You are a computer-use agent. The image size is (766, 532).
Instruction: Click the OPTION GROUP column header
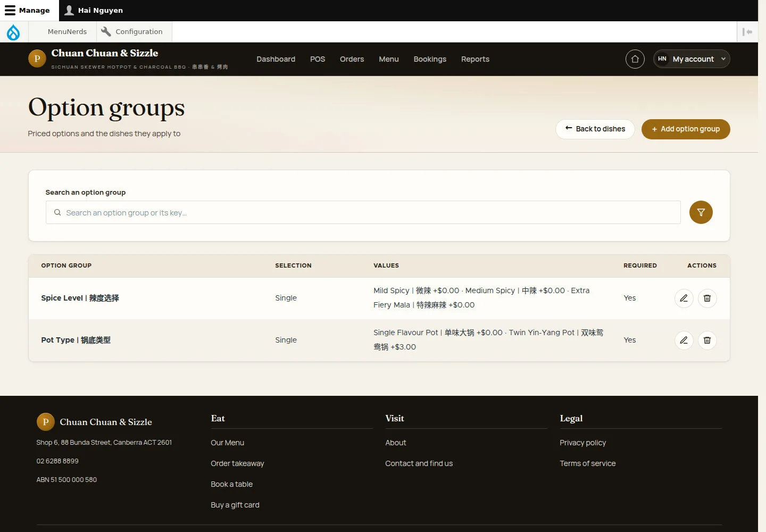[x=66, y=265]
